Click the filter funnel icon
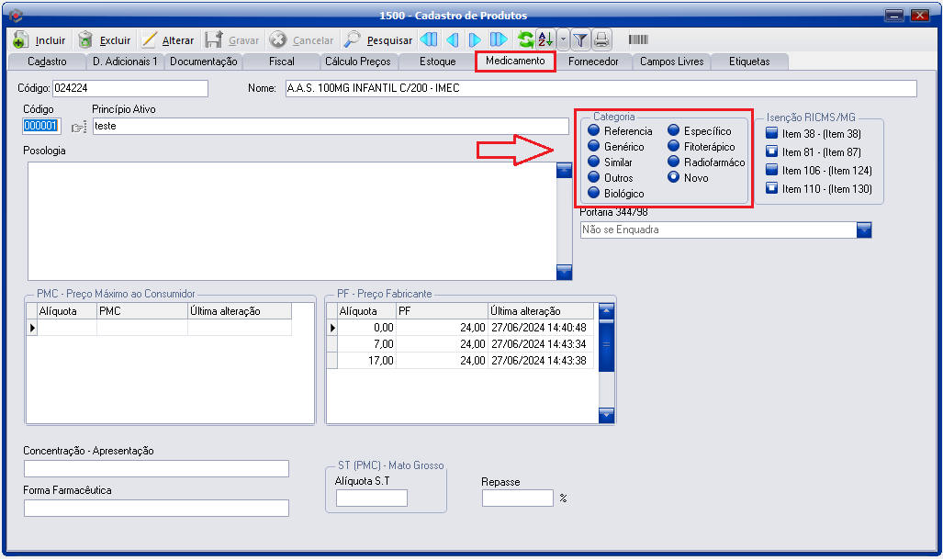This screenshot has height=560, width=943. coord(580,39)
